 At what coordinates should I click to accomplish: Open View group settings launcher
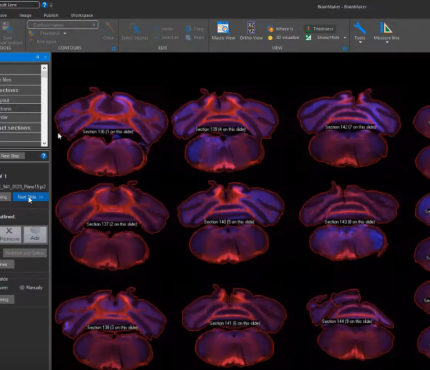[345, 49]
